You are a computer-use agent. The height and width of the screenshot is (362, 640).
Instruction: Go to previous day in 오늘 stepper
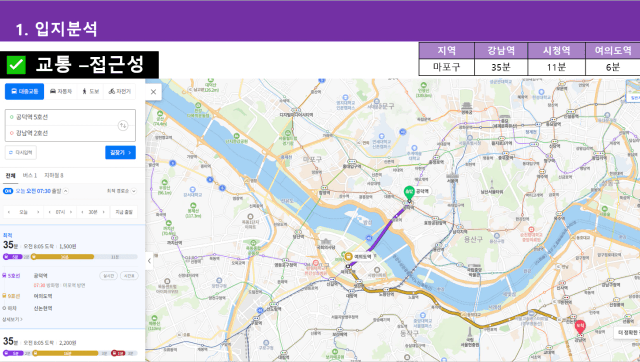pos(9,212)
